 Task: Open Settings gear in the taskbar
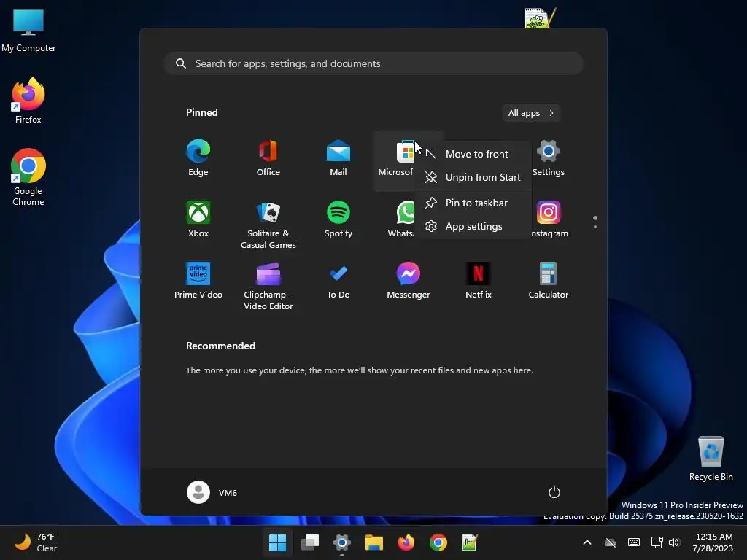pos(342,542)
